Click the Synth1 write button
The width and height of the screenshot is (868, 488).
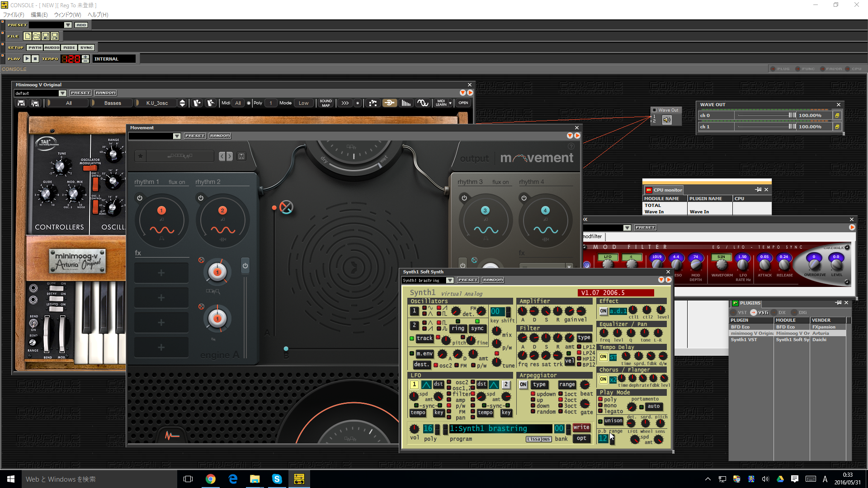click(581, 427)
